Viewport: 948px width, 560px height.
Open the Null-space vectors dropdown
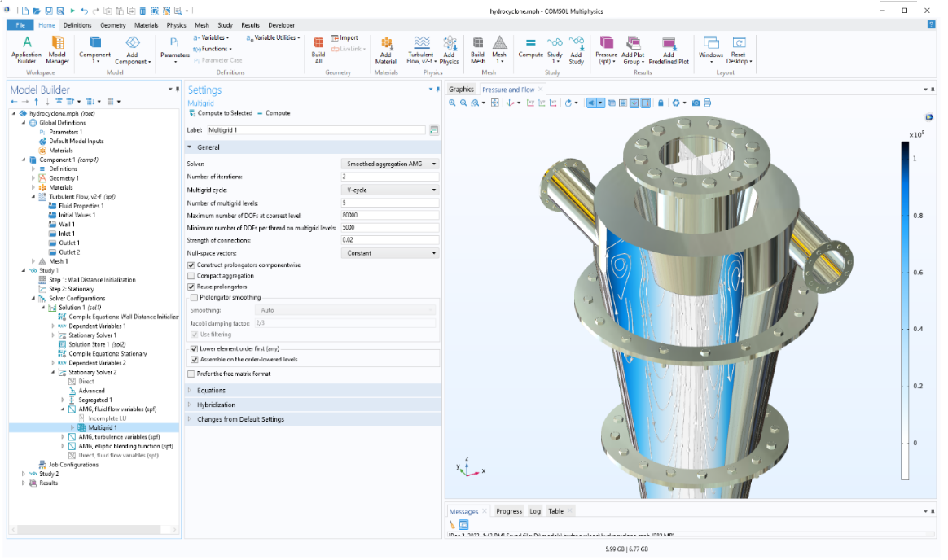tap(390, 253)
